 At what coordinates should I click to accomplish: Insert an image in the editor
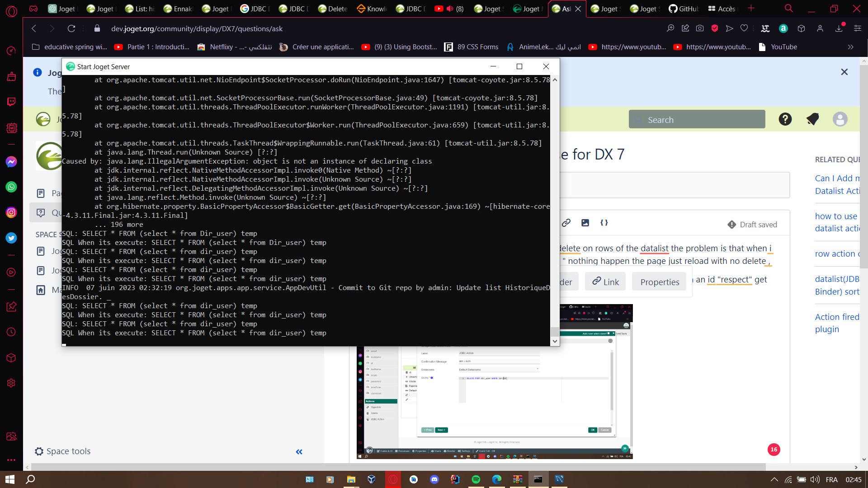point(585,223)
